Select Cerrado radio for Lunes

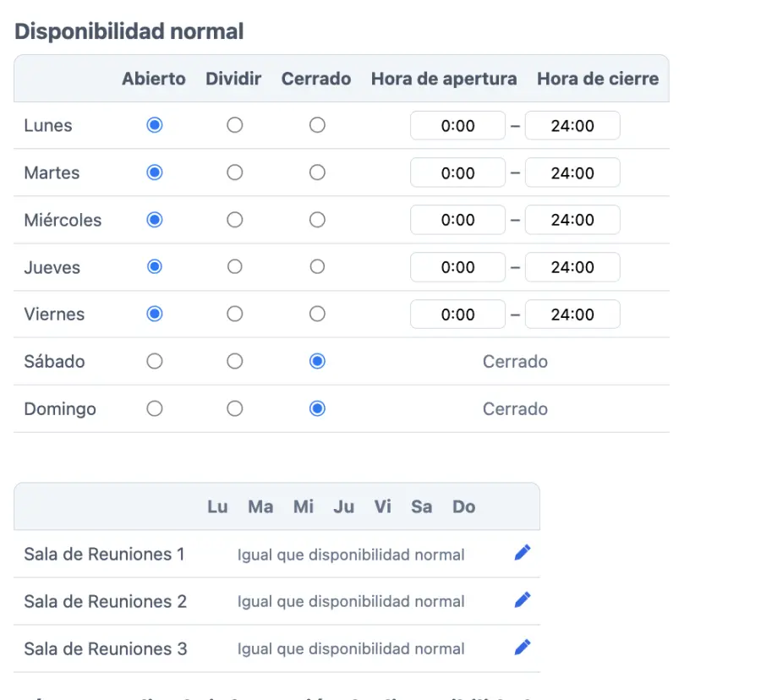click(317, 125)
